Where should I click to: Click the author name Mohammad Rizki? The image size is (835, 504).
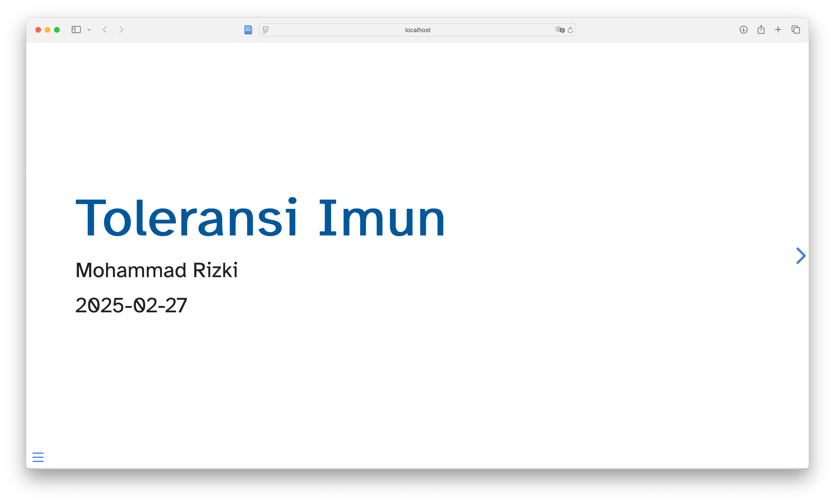pos(157,270)
